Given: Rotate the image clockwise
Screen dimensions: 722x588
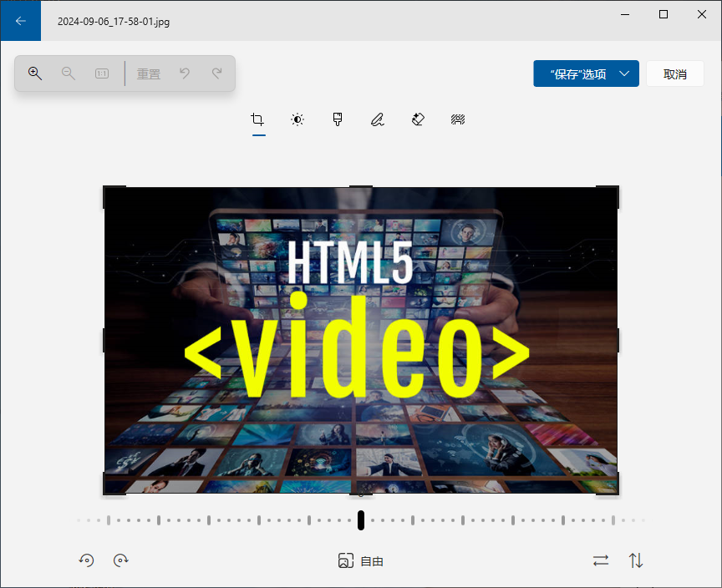Looking at the screenshot, I should click(x=121, y=560).
